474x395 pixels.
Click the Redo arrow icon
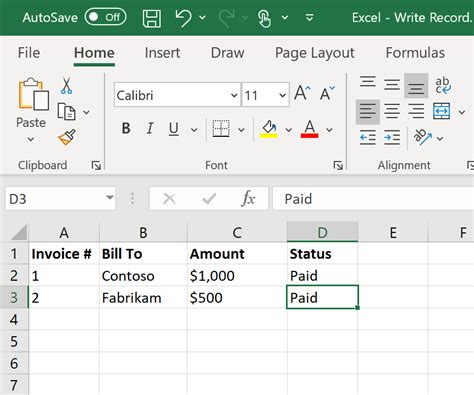[x=226, y=18]
